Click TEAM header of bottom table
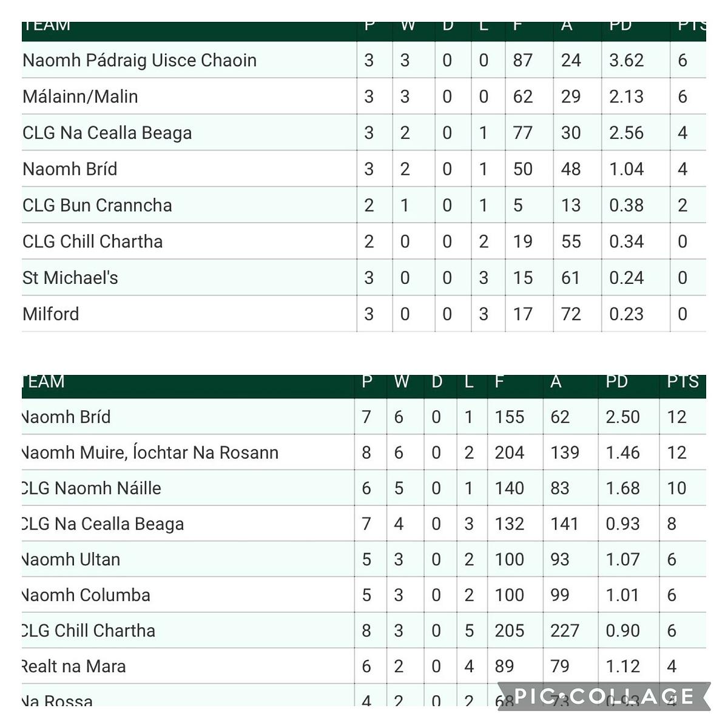The image size is (728, 728). point(43,382)
